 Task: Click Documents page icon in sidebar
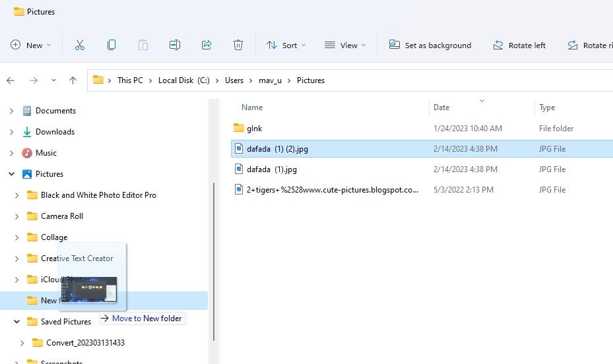26,111
